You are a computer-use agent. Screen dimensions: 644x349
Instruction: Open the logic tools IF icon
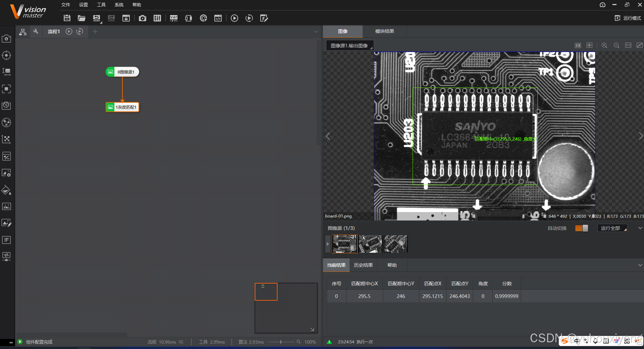pos(6,240)
